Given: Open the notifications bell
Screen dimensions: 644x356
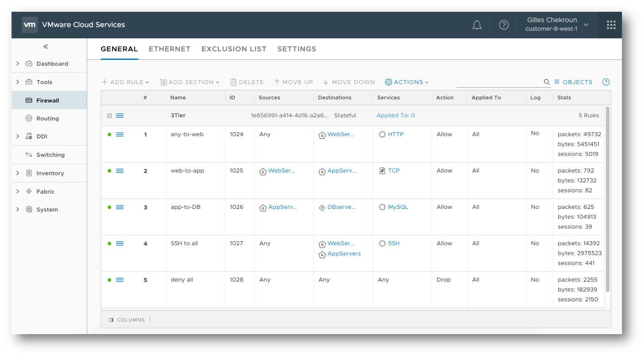Looking at the screenshot, I should coord(477,25).
